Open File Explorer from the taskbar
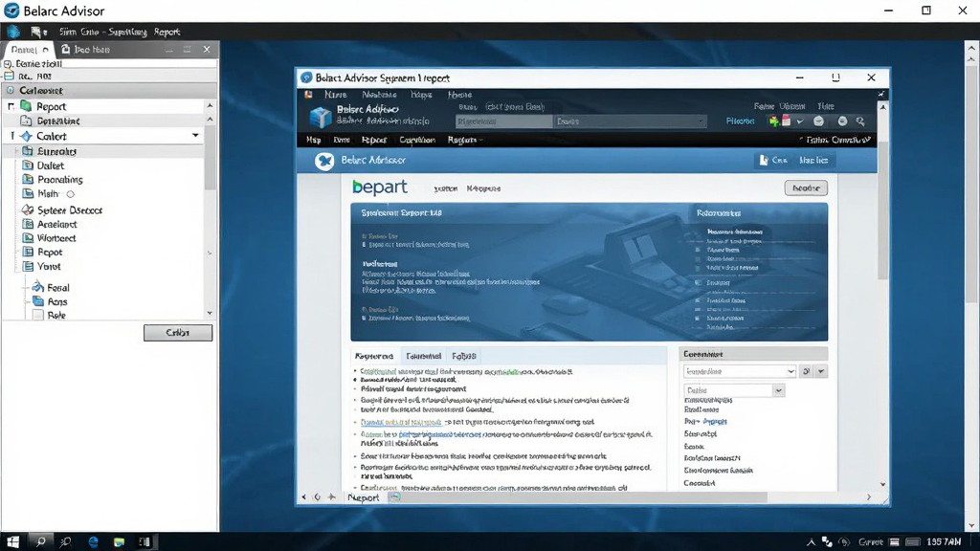Viewport: 980px width, 551px height. tap(119, 541)
